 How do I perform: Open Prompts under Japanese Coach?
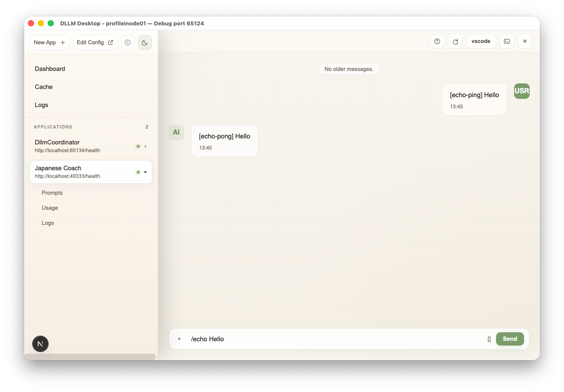[52, 193]
